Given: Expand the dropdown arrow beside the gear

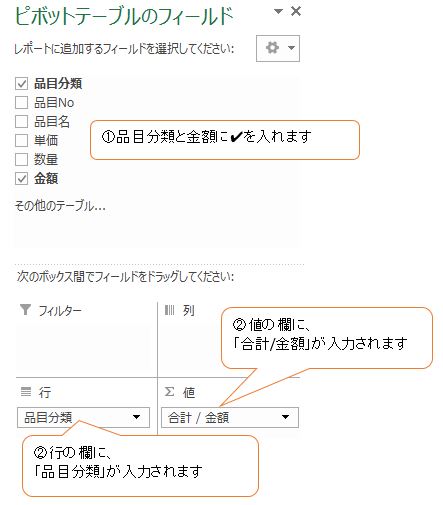Looking at the screenshot, I should tap(291, 48).
